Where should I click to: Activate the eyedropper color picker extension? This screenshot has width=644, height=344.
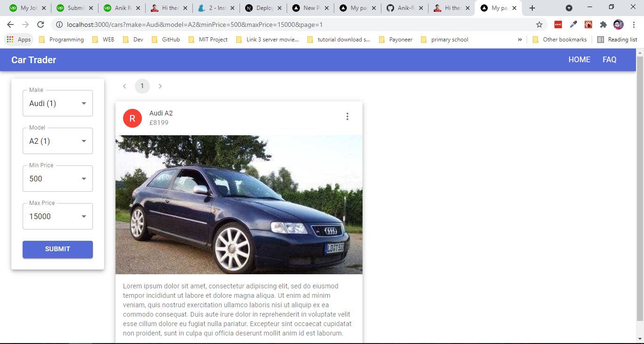573,25
